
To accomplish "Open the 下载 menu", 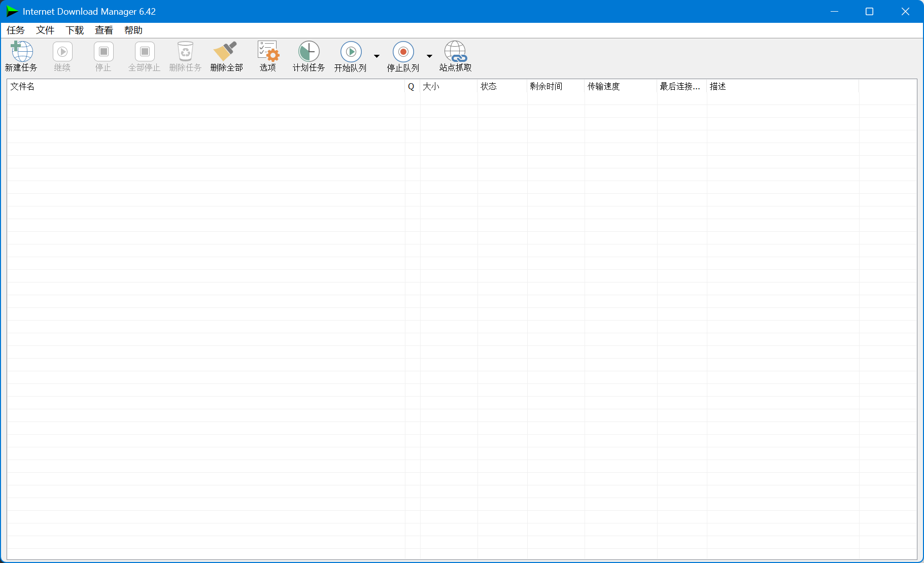I will pos(75,30).
